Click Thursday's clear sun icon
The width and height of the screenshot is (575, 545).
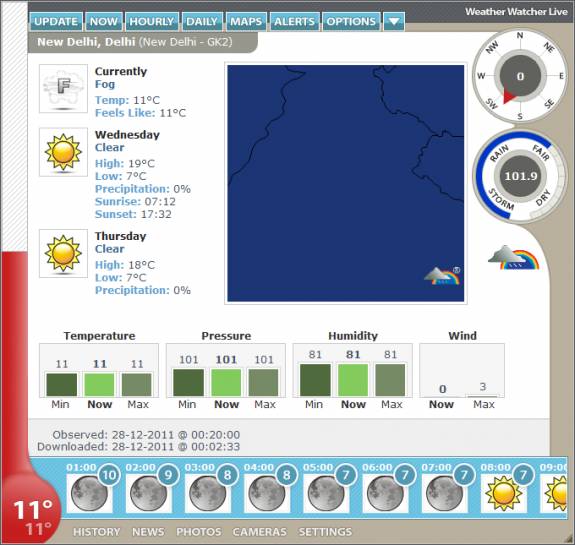point(63,253)
